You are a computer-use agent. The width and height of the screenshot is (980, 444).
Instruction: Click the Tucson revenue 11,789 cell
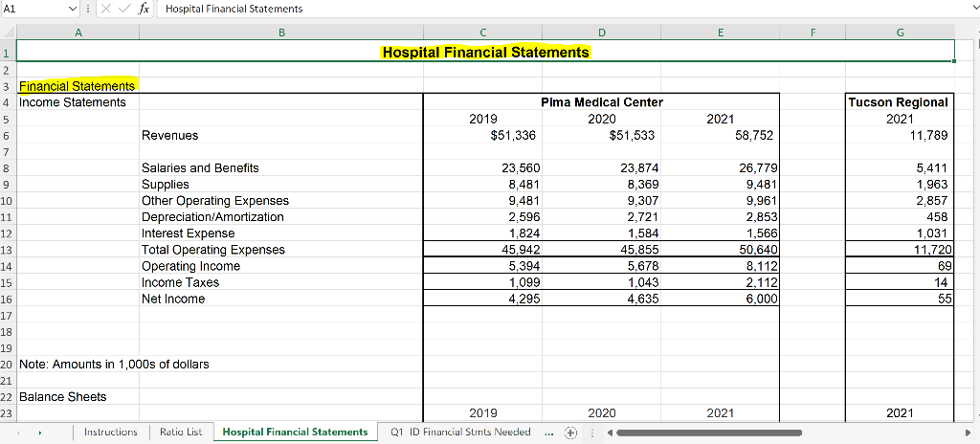900,135
